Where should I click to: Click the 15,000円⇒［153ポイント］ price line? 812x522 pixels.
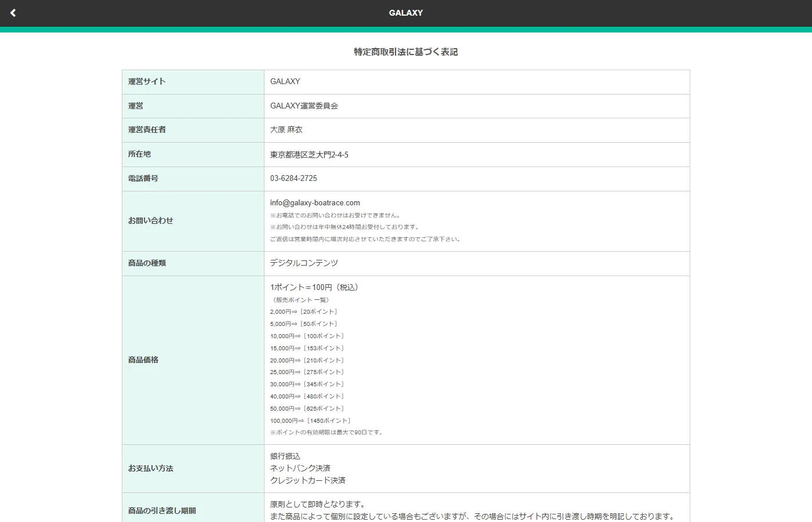[307, 349]
